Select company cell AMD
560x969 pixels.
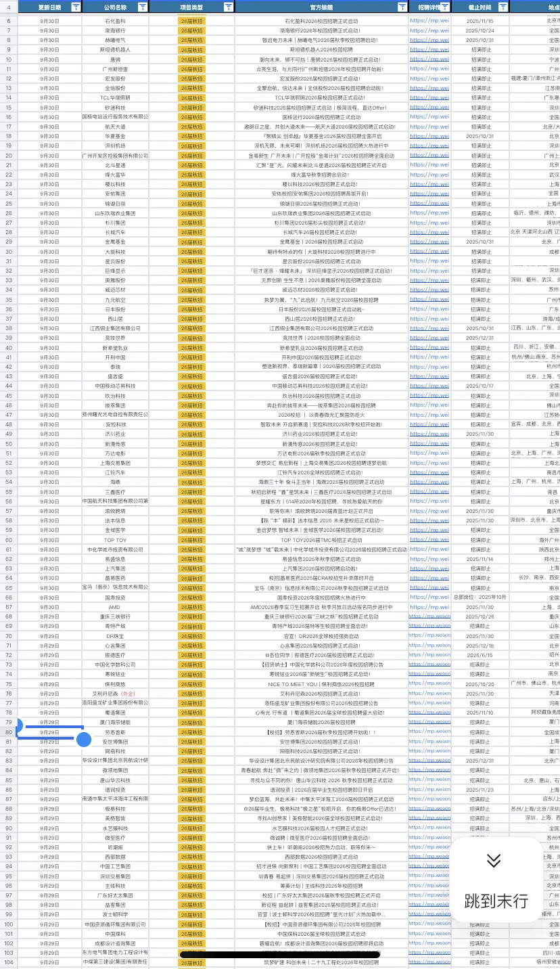click(116, 607)
